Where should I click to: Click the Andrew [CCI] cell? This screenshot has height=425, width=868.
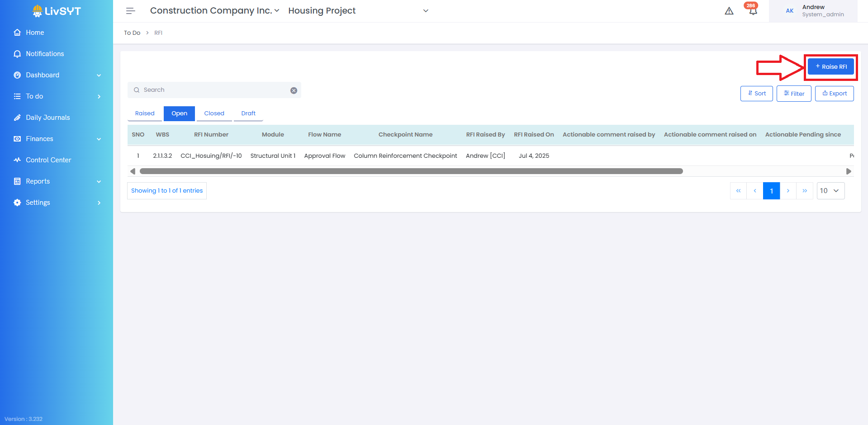coord(485,156)
